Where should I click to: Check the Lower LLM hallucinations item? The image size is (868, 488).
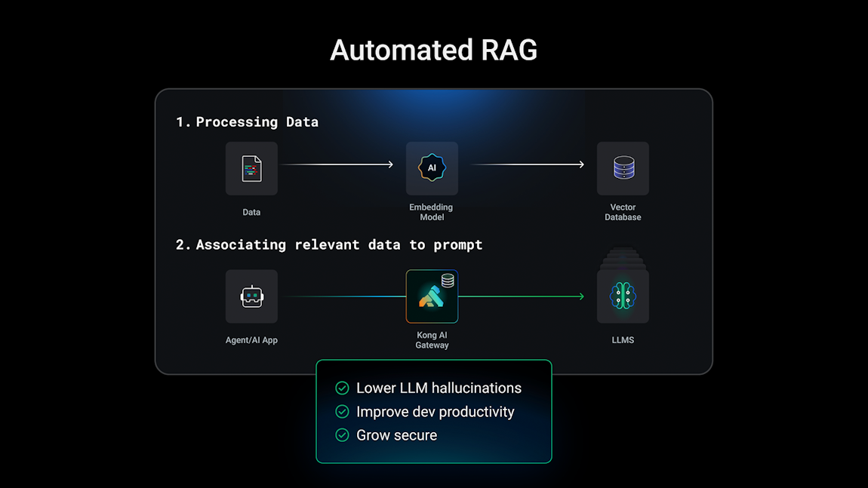click(342, 388)
